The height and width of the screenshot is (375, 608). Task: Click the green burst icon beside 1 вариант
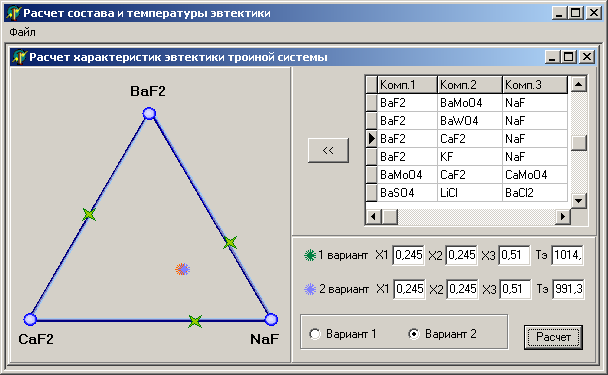[x=310, y=255]
